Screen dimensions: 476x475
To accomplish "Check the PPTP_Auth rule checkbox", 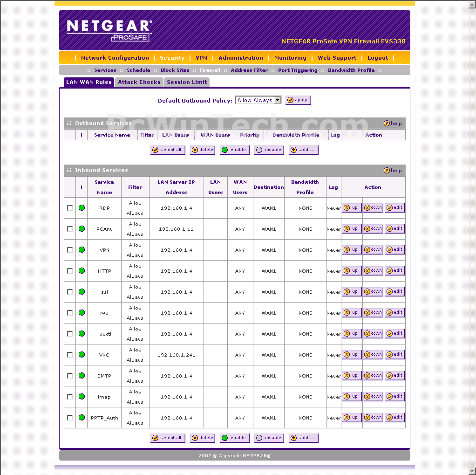I will tap(70, 418).
